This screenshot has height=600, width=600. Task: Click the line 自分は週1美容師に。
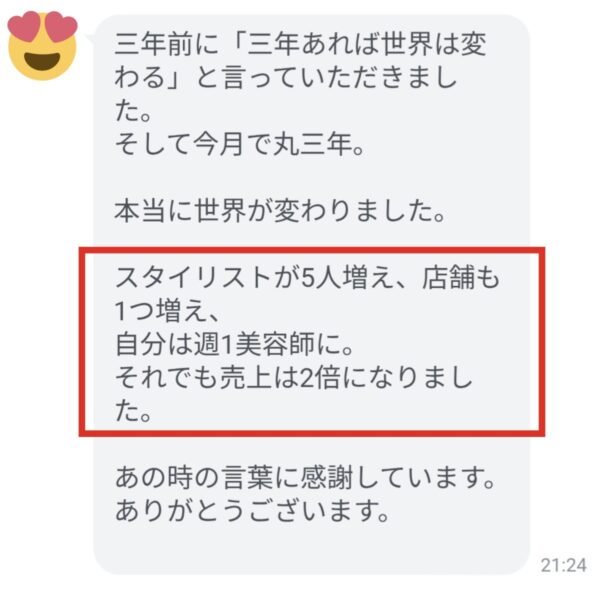click(x=234, y=344)
